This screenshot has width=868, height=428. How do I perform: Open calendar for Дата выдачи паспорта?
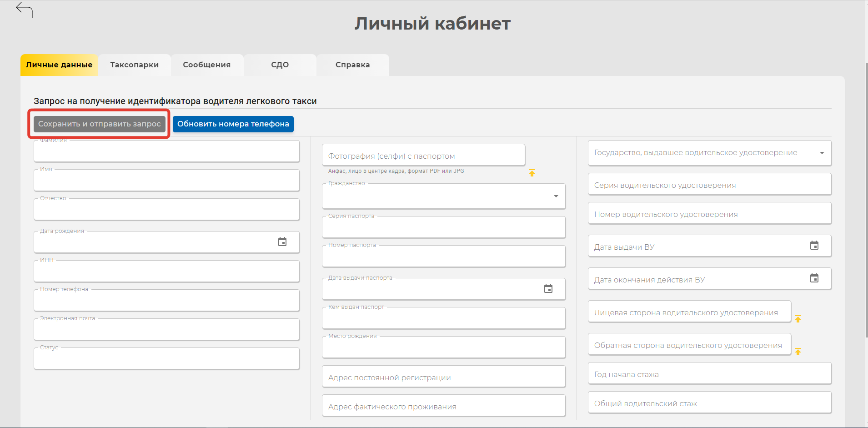[548, 288]
